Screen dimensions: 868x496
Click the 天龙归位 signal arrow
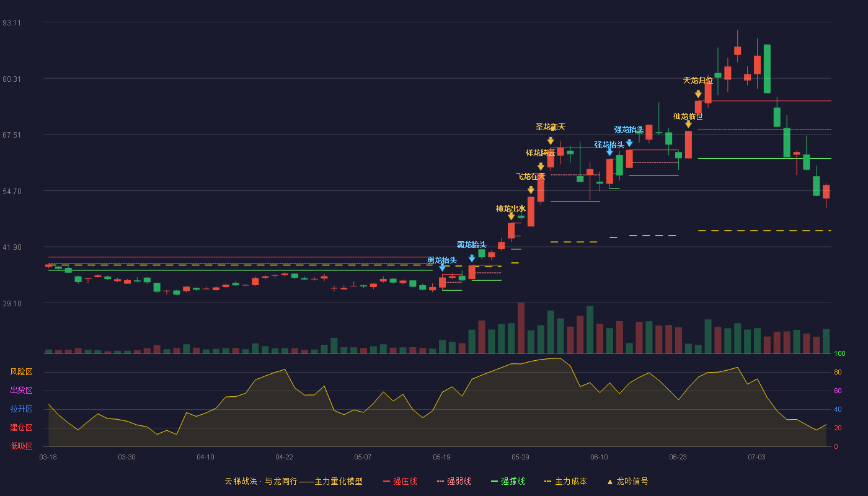[698, 94]
